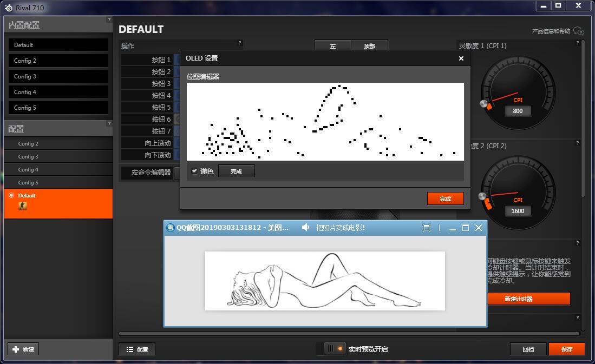
Task: Switch to the 左 view tab
Action: tap(332, 47)
